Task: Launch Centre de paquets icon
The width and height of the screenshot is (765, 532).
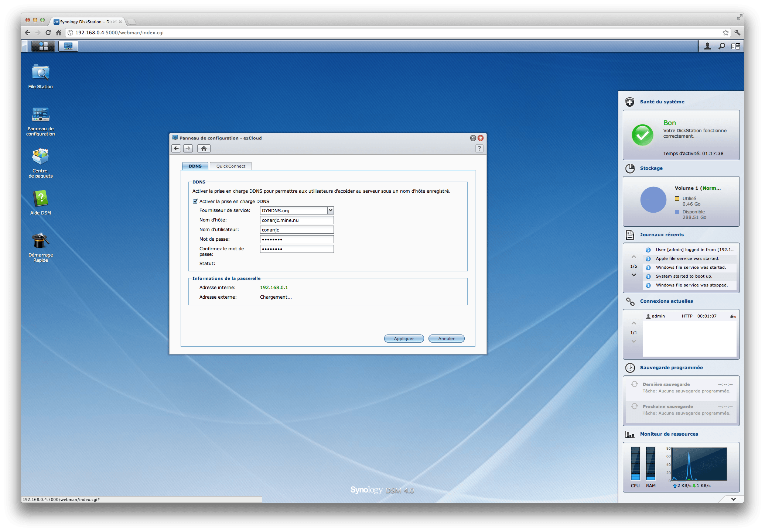Action: click(x=40, y=157)
